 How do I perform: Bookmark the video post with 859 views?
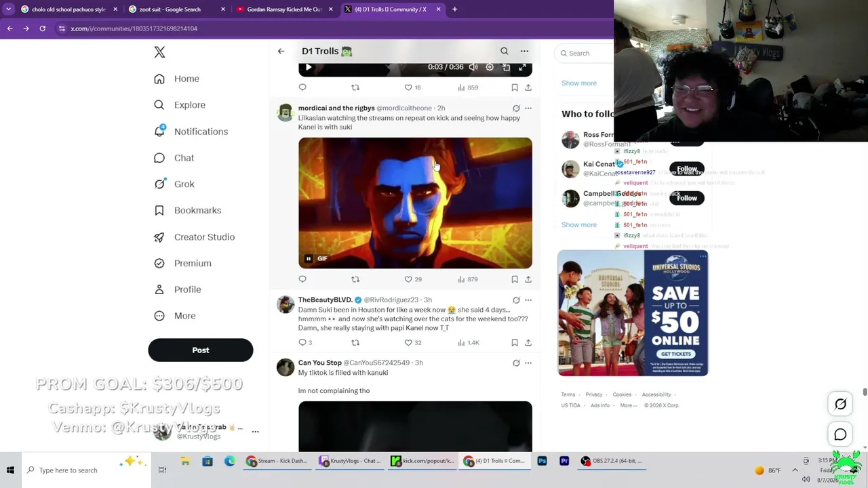tap(515, 87)
